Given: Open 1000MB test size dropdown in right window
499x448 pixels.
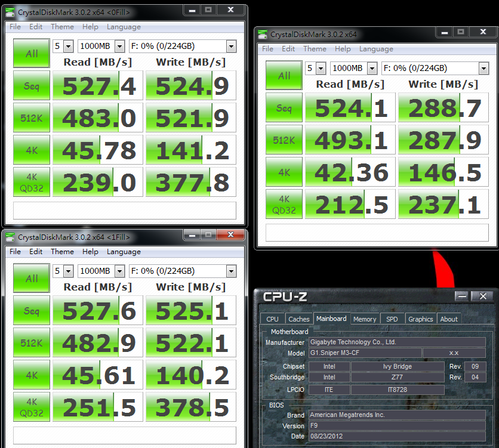Looking at the screenshot, I should click(x=372, y=69).
